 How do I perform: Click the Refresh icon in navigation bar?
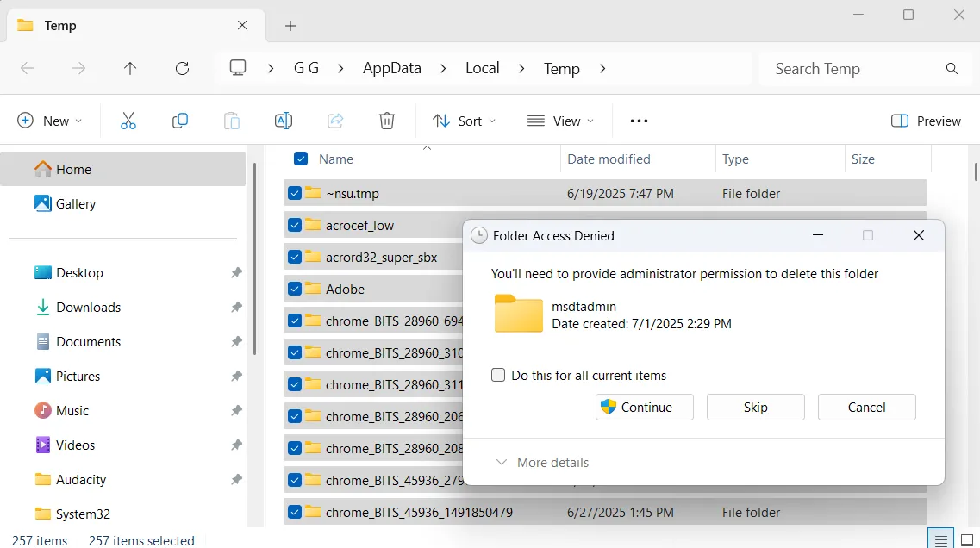click(x=182, y=69)
